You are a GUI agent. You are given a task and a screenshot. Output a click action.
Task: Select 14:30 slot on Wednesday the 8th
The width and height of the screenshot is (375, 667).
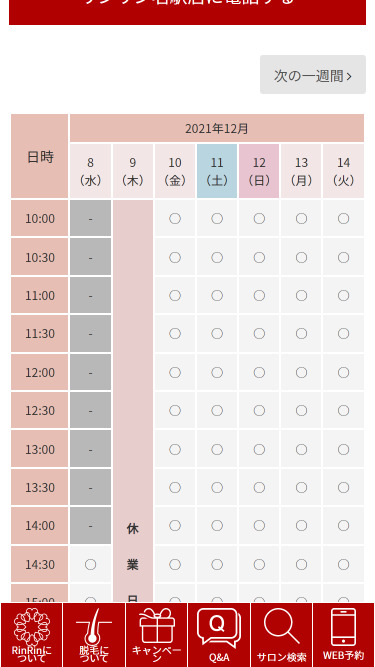90,564
